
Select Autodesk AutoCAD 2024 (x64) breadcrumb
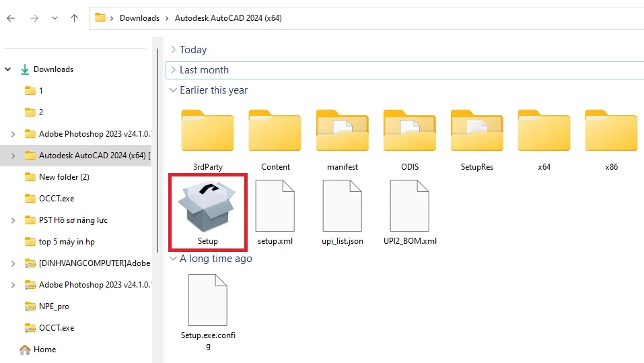click(228, 18)
